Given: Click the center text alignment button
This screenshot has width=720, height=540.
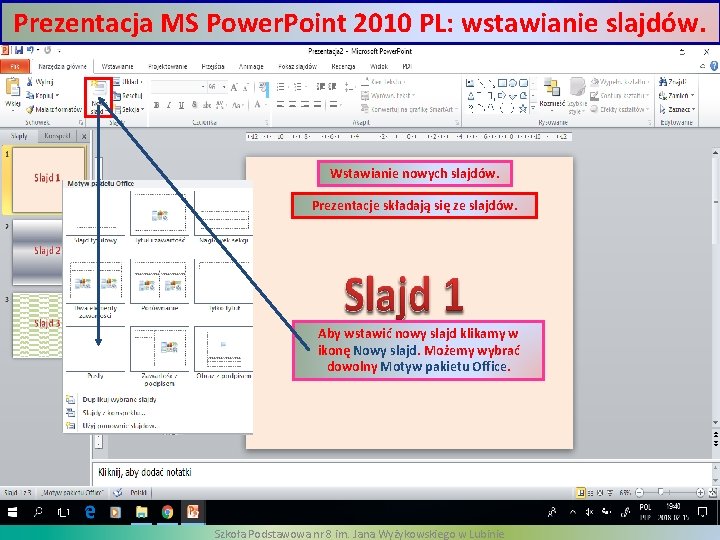Looking at the screenshot, I should [x=293, y=105].
